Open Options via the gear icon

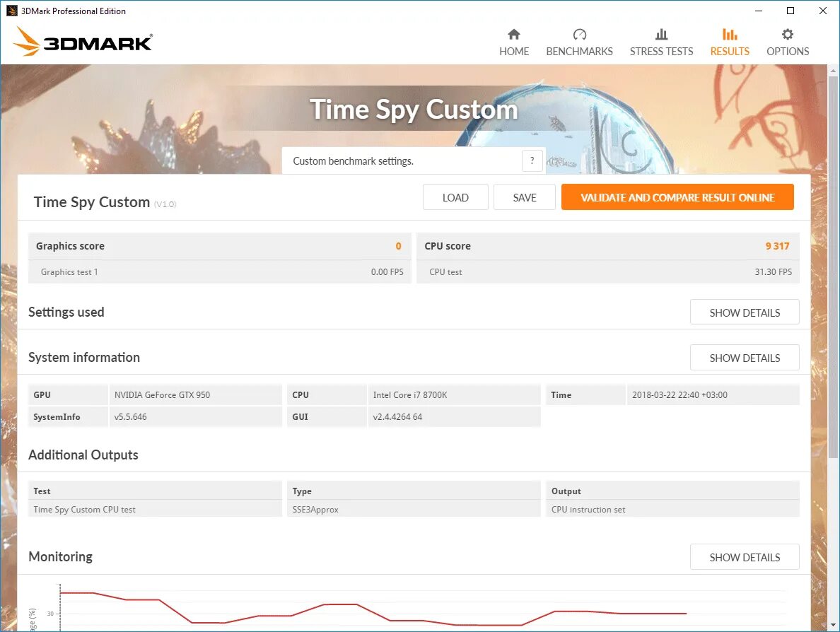[x=787, y=34]
